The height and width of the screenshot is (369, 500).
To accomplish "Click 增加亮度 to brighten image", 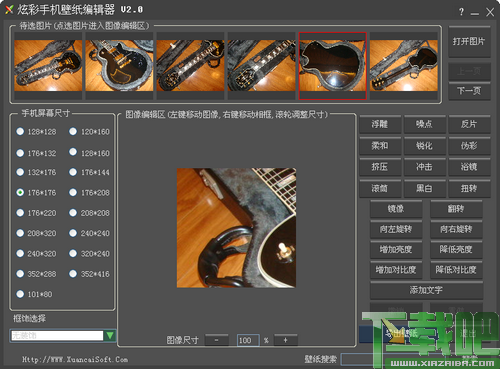I will pyautogui.click(x=396, y=249).
